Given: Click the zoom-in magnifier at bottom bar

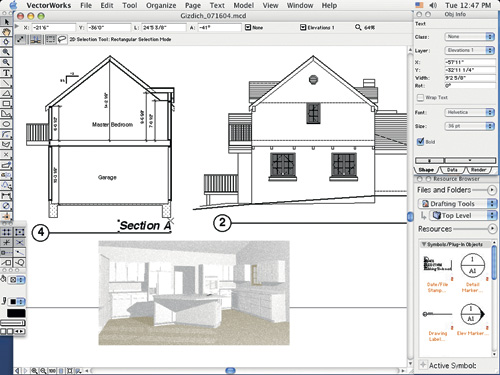Looking at the screenshot, I should click(x=34, y=371).
